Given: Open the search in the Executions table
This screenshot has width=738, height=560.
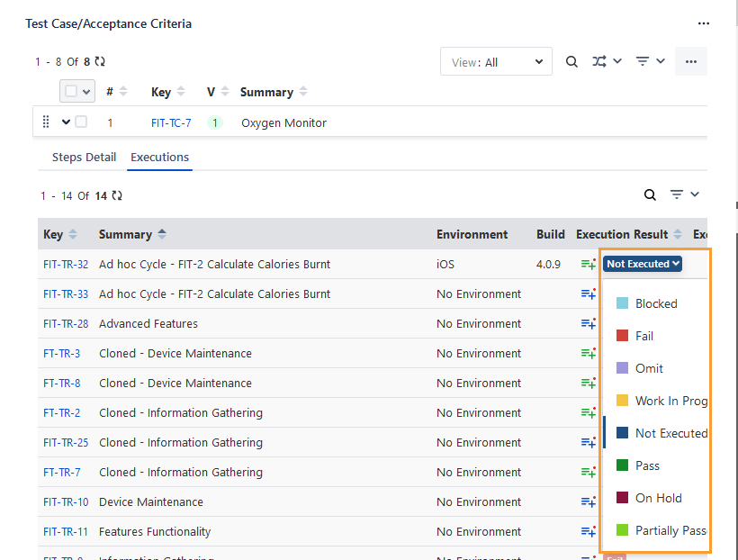Looking at the screenshot, I should [x=650, y=194].
